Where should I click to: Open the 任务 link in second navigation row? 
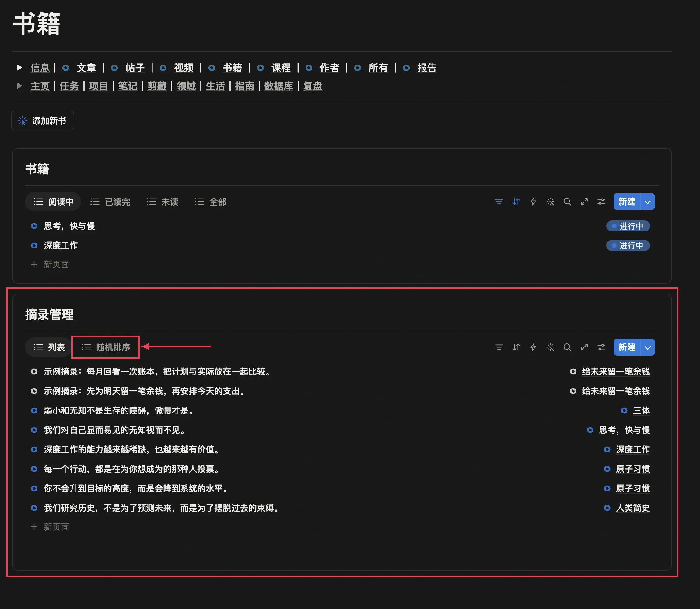tap(69, 86)
